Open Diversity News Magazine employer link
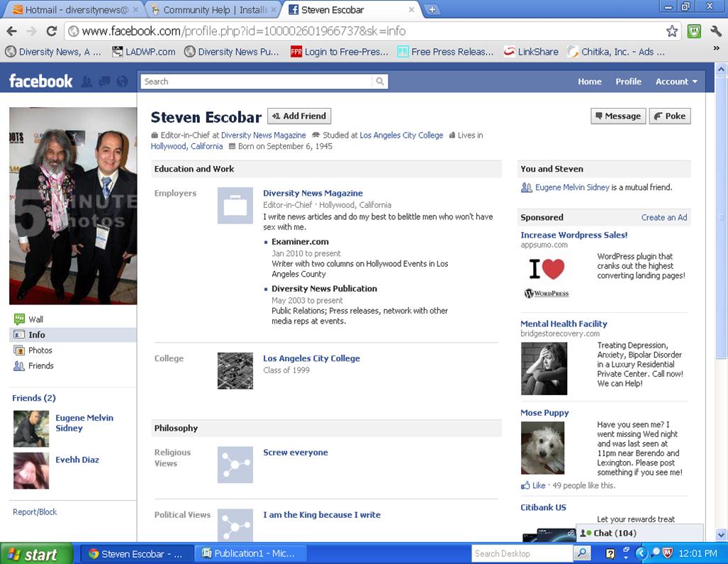This screenshot has width=728, height=564. coord(313,193)
